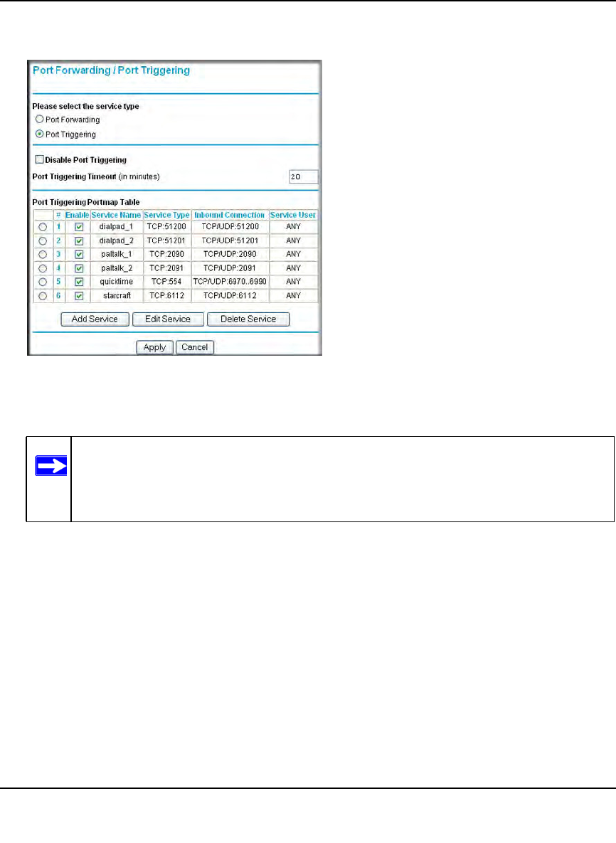
Task: Click the Service Name column header
Action: [x=116, y=215]
